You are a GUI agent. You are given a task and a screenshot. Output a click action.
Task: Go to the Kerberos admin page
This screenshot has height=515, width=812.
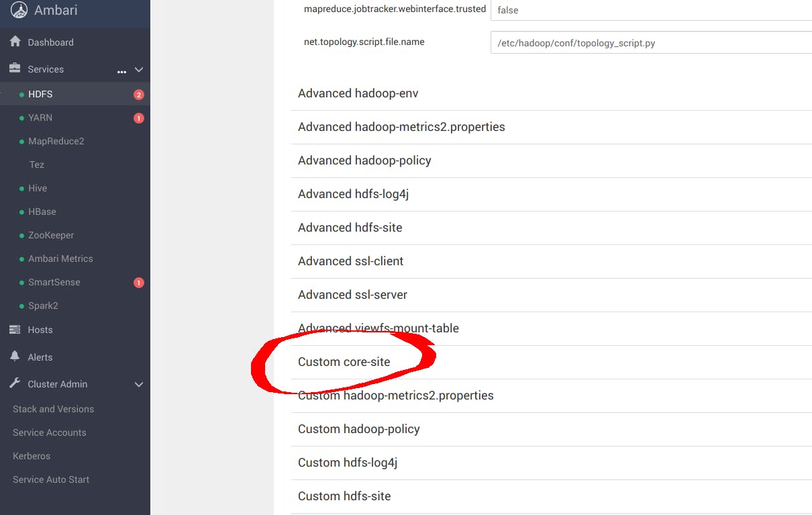tap(32, 456)
